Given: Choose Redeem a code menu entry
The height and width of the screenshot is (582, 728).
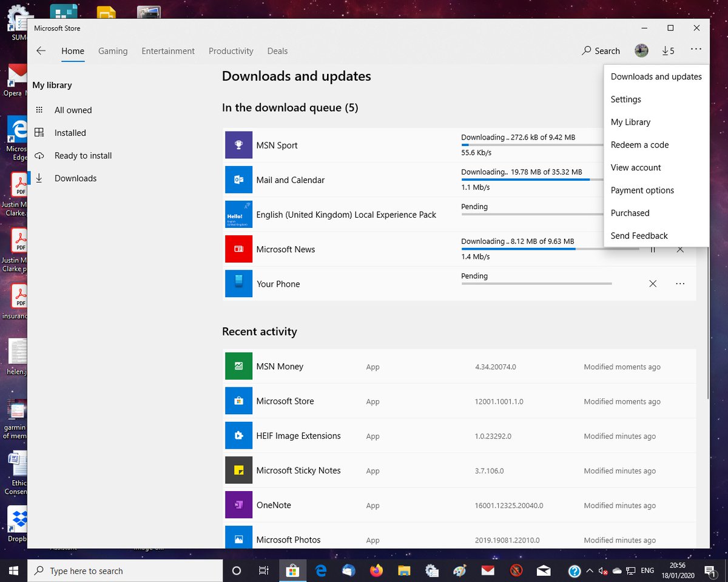Looking at the screenshot, I should tap(656, 145).
